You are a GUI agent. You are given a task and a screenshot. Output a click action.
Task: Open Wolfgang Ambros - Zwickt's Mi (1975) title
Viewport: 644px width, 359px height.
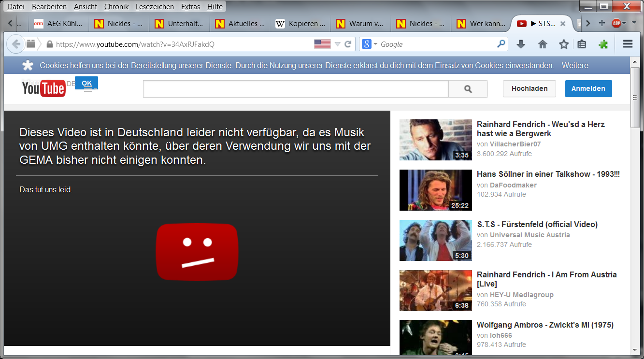click(x=545, y=325)
